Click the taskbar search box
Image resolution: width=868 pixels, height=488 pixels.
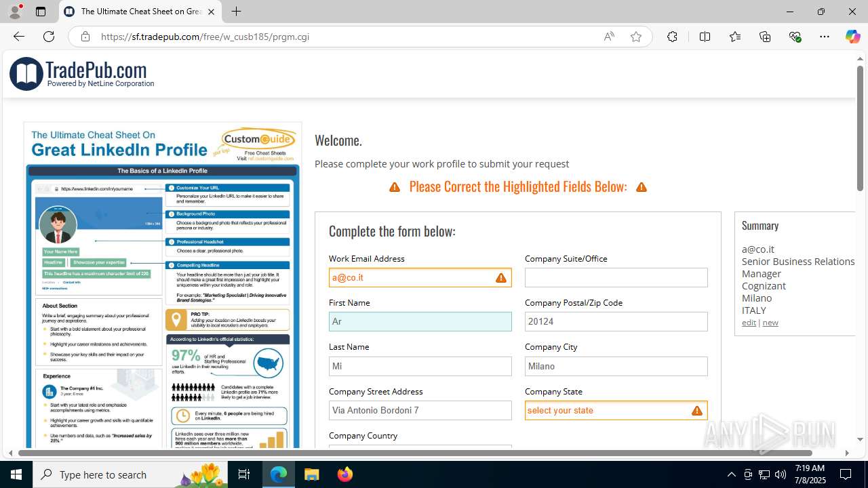coord(132,474)
